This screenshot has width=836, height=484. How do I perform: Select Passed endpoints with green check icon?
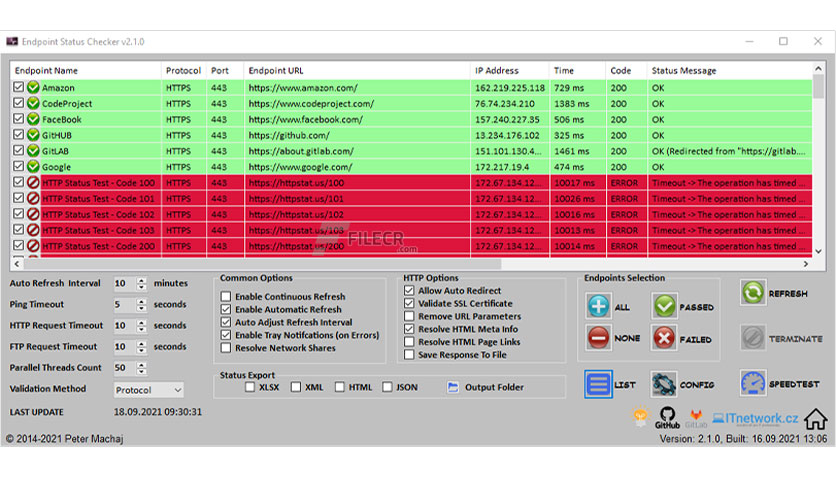[x=664, y=306]
